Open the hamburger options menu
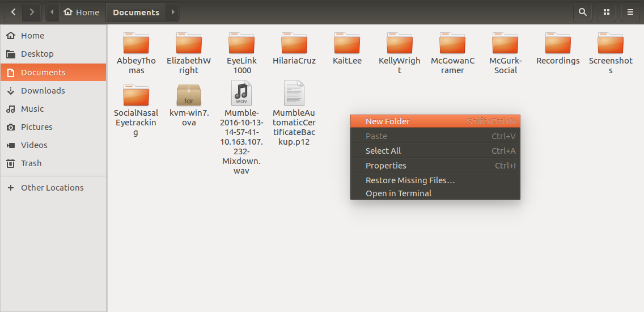 630,12
